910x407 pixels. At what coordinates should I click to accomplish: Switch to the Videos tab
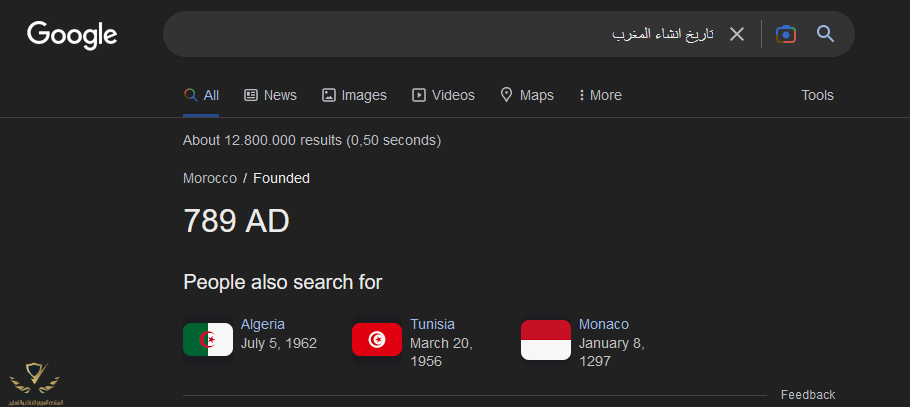(443, 95)
